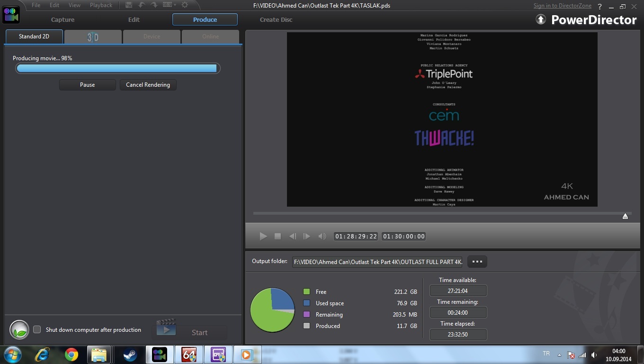The height and width of the screenshot is (364, 644).
Task: Open the 16:9 aspect ratio dropdown
Action: (x=169, y=5)
